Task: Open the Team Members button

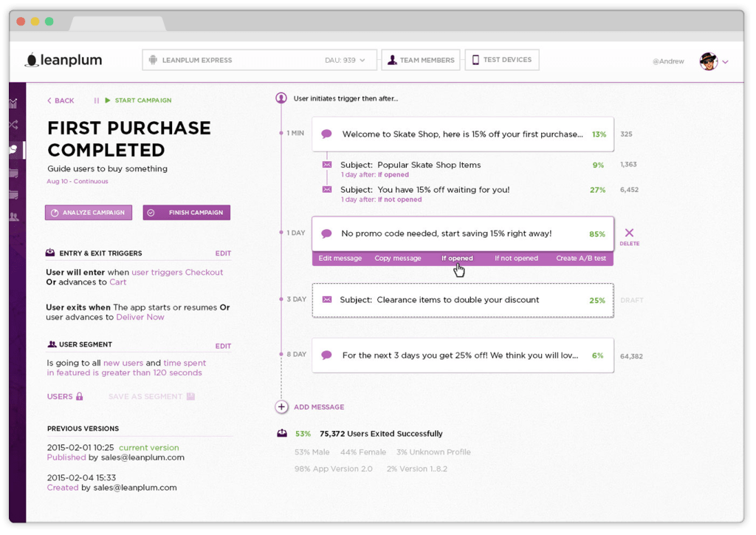Action: (x=421, y=60)
